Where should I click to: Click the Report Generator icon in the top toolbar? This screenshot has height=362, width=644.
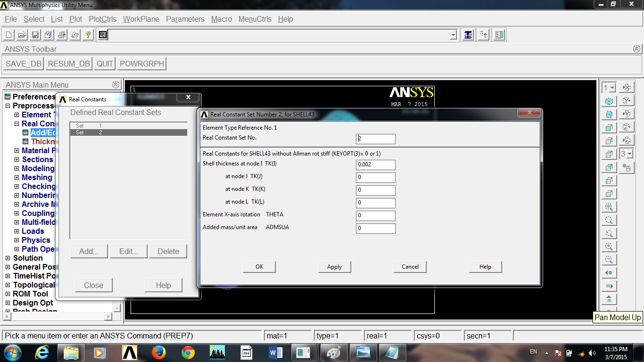pos(74,35)
